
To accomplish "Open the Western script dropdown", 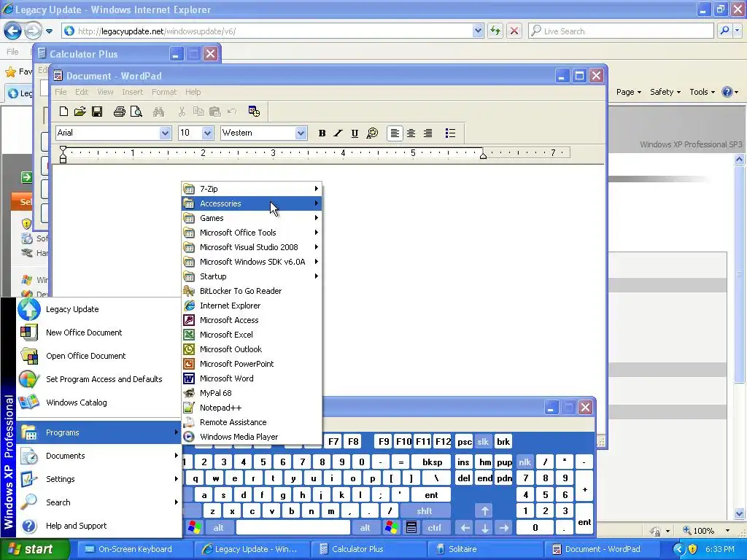I will coord(300,133).
